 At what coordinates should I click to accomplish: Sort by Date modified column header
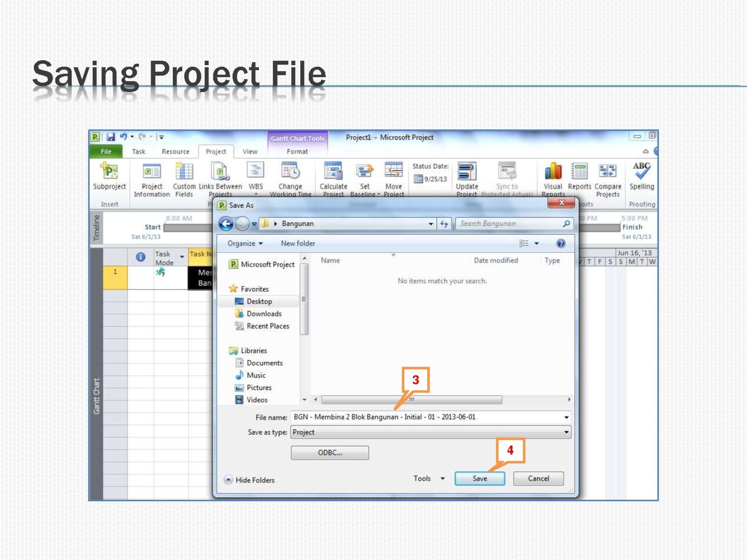click(496, 260)
